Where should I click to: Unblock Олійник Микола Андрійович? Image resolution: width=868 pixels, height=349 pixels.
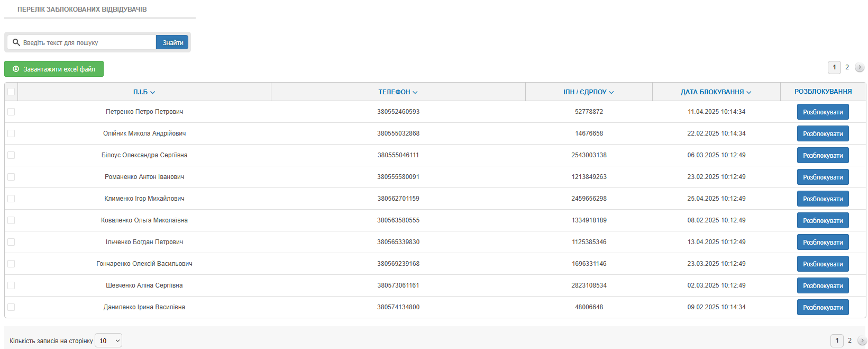(823, 133)
